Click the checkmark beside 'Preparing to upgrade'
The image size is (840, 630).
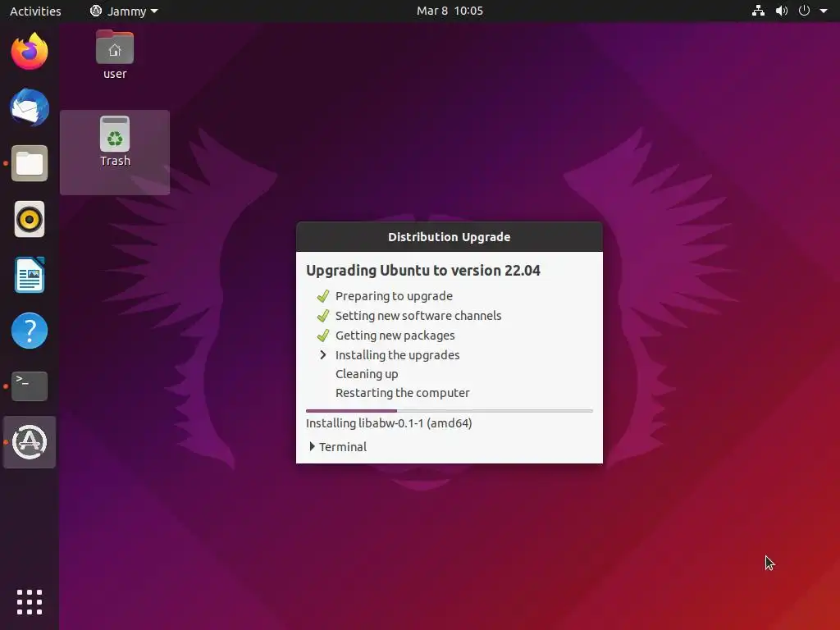coord(322,295)
